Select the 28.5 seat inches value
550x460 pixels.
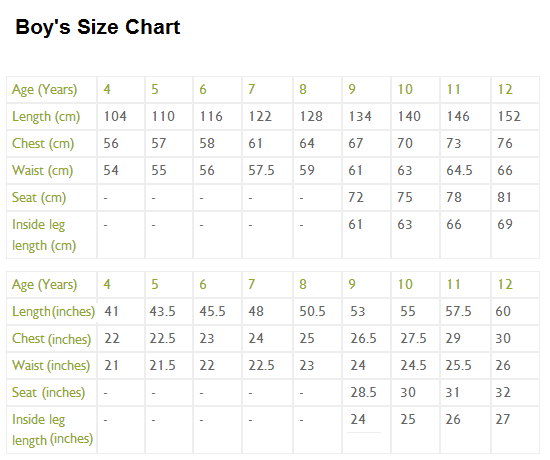363,393
